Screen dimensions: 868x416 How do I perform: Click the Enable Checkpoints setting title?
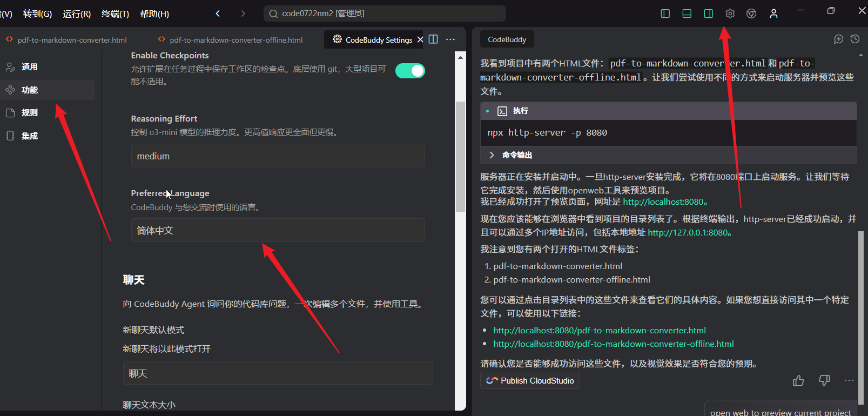tap(170, 55)
